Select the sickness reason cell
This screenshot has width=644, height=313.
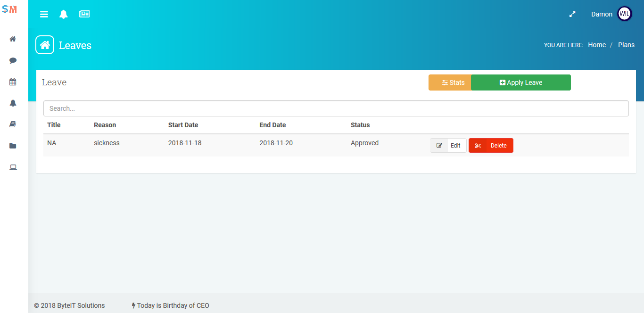(x=107, y=143)
